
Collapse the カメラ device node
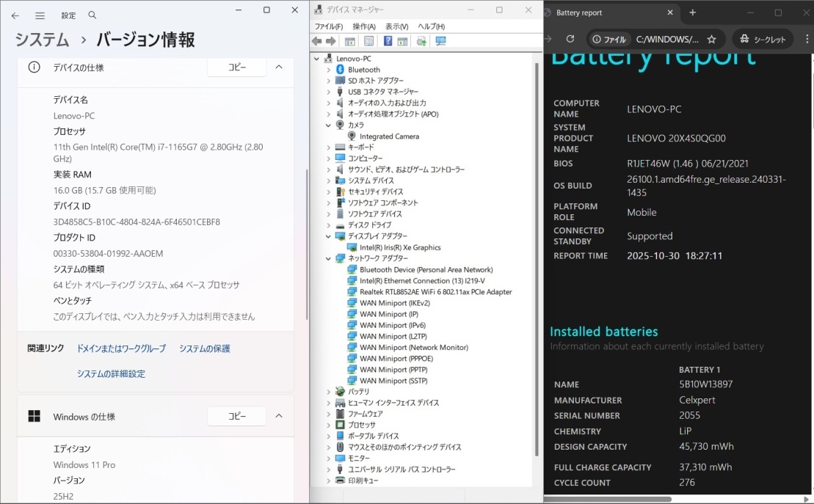327,125
